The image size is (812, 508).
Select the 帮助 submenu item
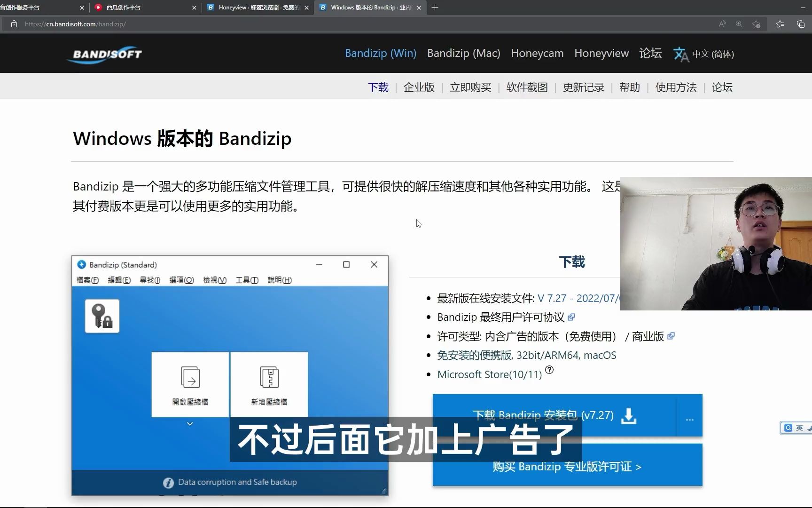click(x=630, y=87)
